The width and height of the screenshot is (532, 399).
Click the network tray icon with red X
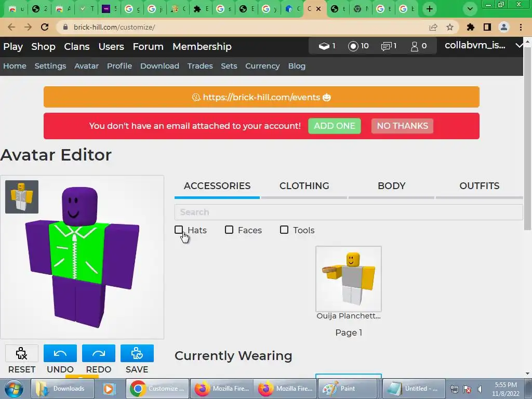(467, 389)
